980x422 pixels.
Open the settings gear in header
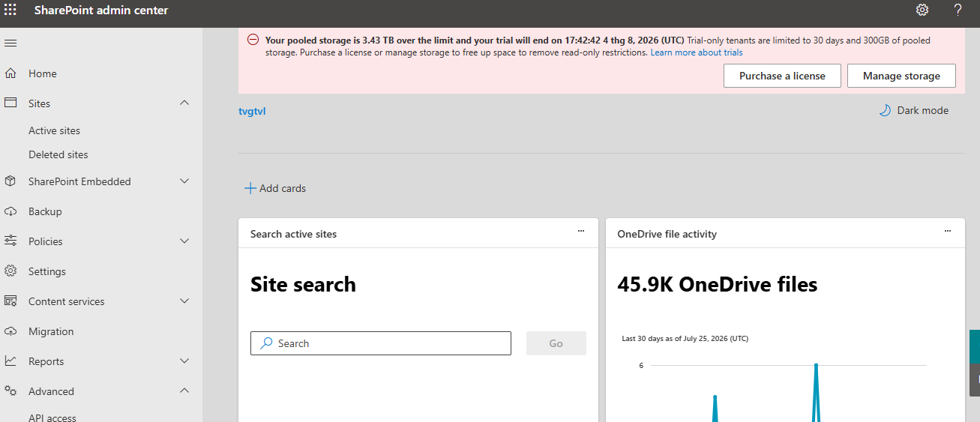click(922, 10)
